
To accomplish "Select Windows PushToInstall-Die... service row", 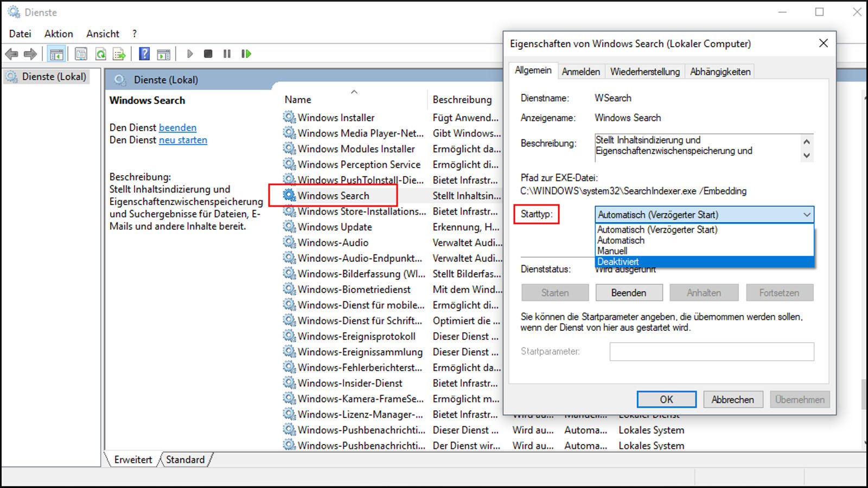I will click(x=392, y=179).
